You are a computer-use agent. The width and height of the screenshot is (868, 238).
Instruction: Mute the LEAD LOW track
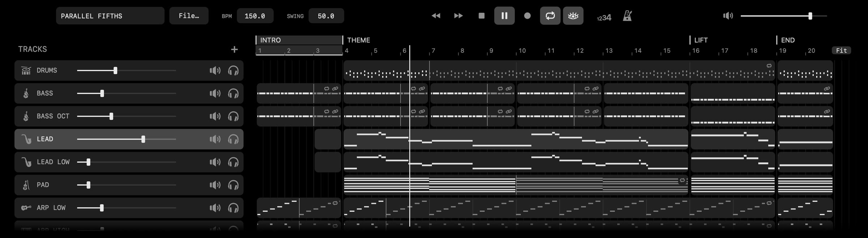click(215, 162)
